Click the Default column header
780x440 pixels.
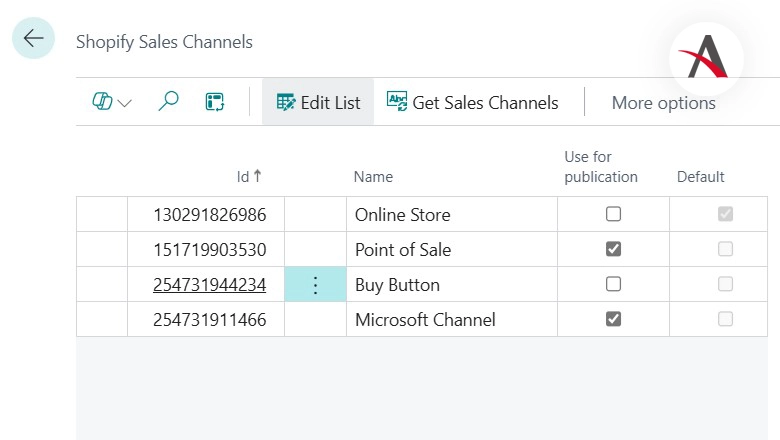point(700,177)
